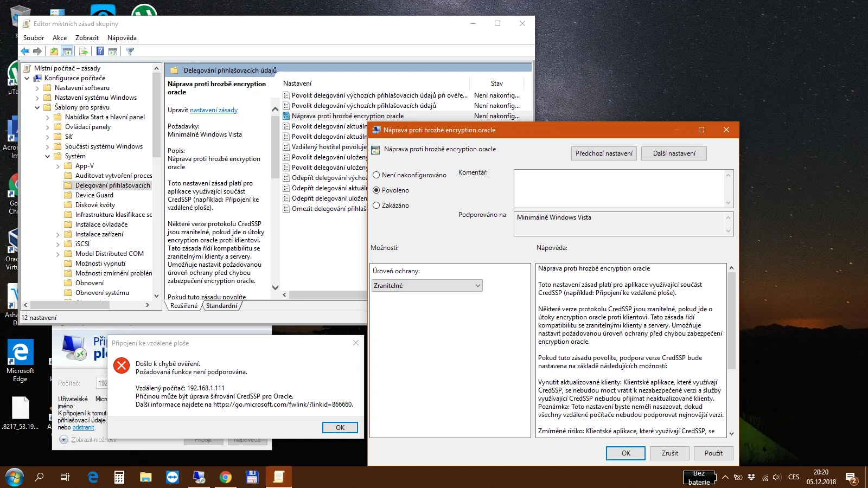Click the volume icon in system tray
This screenshot has height=488, width=868.
click(777, 477)
